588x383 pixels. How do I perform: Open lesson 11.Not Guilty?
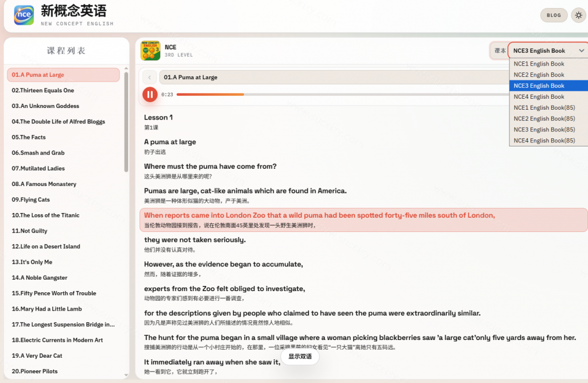coord(63,231)
